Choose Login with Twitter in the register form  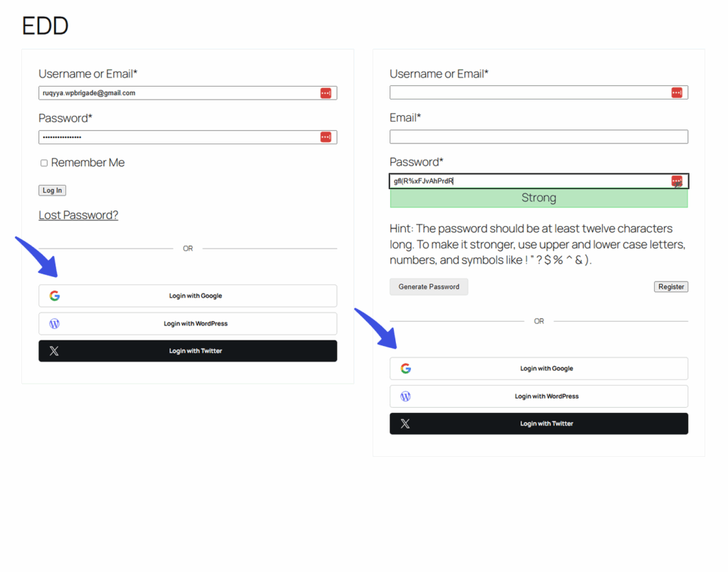pos(539,423)
